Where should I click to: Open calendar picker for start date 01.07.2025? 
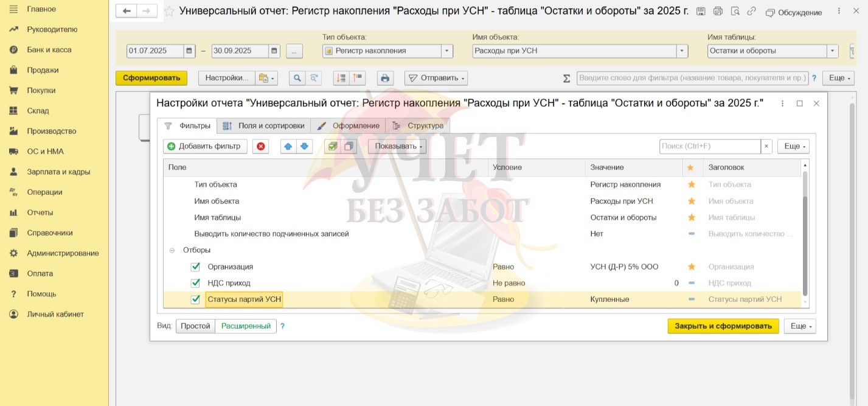190,51
